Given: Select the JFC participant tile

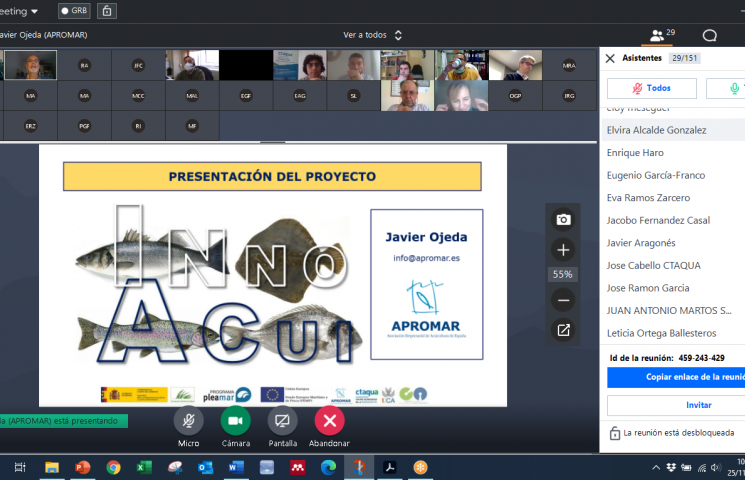Looking at the screenshot, I should coord(138,65).
